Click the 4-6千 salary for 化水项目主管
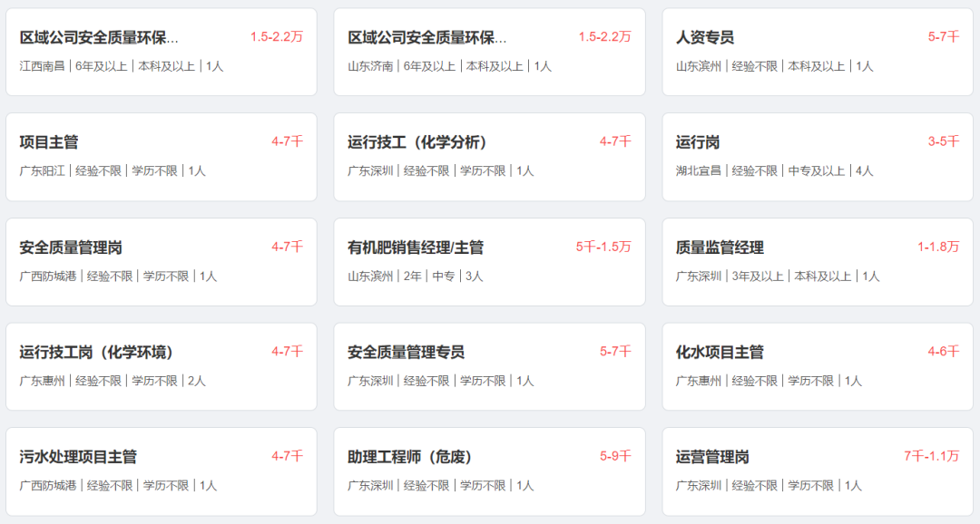The height and width of the screenshot is (524, 980). 944,352
